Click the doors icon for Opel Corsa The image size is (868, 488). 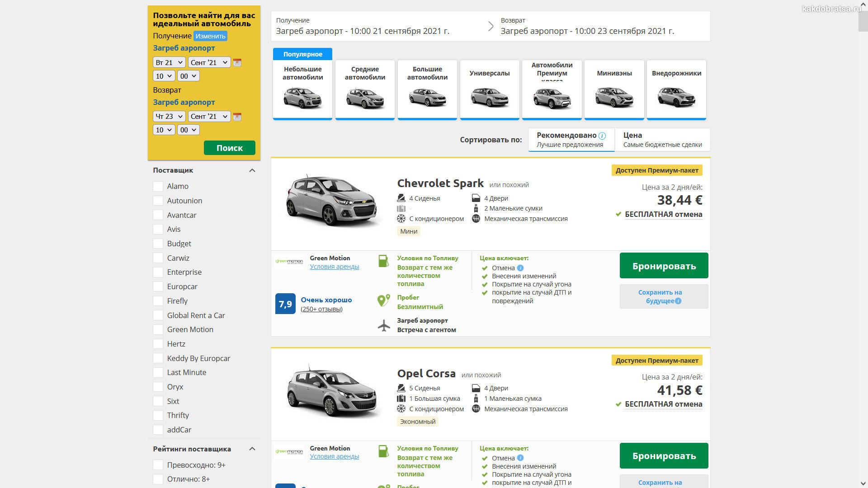pyautogui.click(x=476, y=388)
